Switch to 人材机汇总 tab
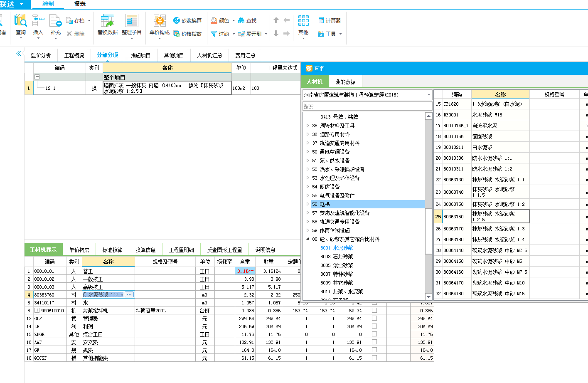 tap(209, 55)
